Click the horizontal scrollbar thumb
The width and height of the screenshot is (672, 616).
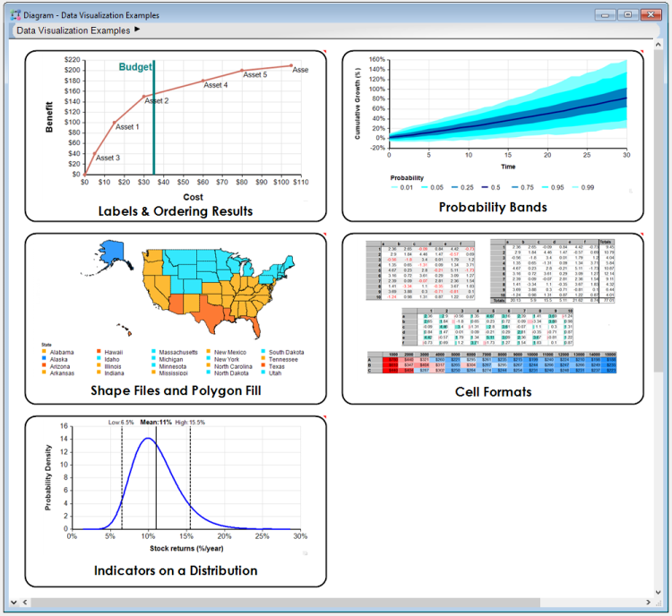point(285,603)
